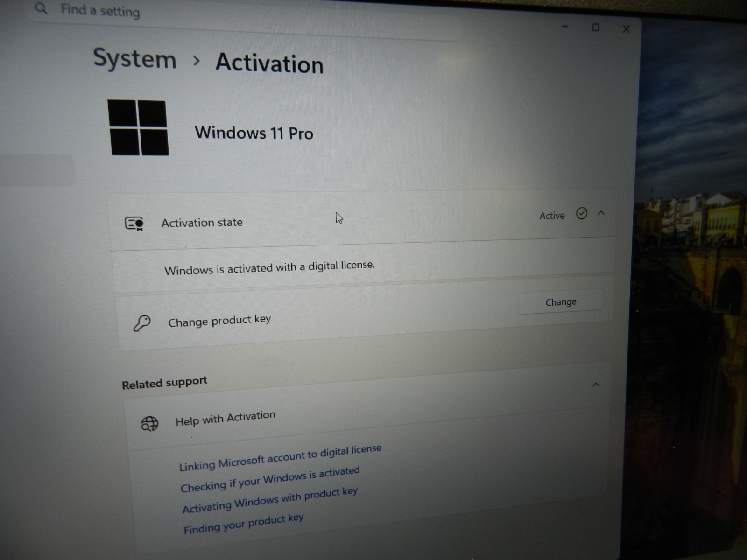This screenshot has height=560, width=747.
Task: Click the Help with Activation globe icon
Action: [x=149, y=424]
